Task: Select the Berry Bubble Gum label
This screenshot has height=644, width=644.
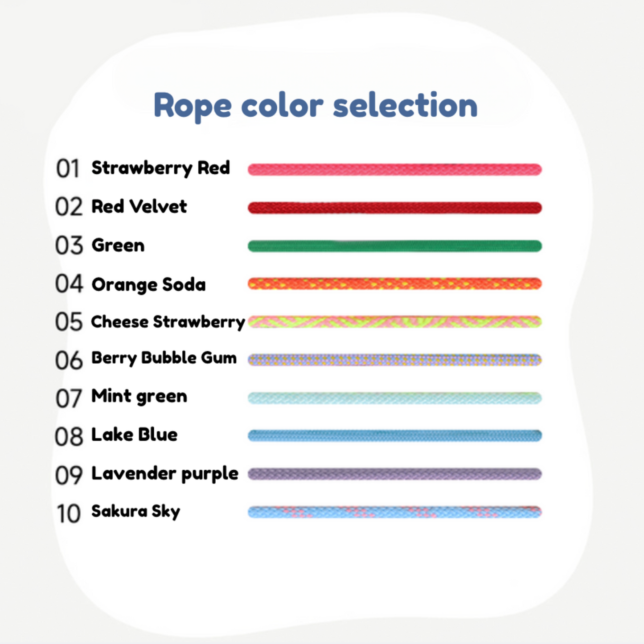Action: pyautogui.click(x=164, y=358)
